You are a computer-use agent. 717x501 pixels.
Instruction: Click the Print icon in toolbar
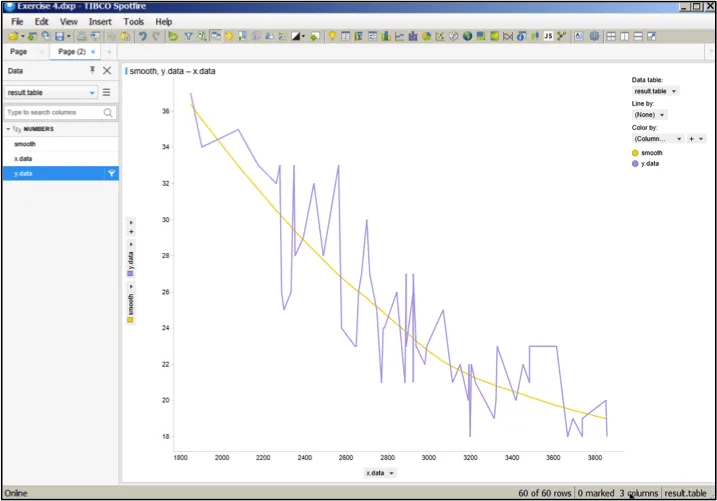point(81,36)
